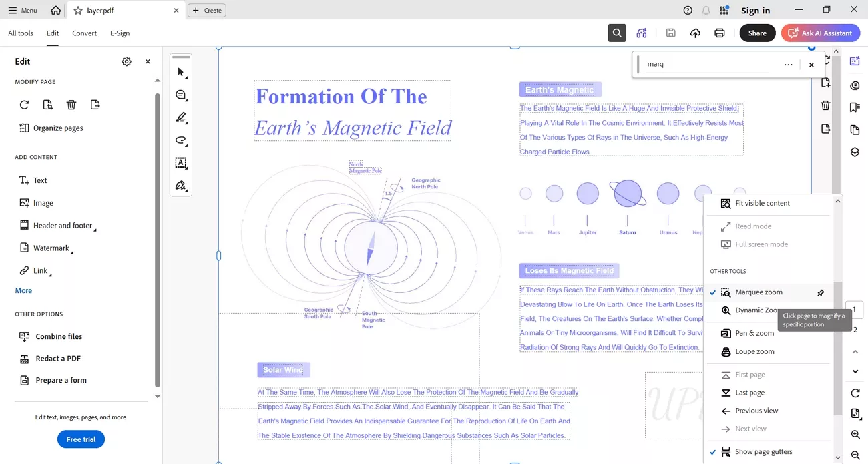868x464 pixels.
Task: Open the add comment tool
Action: click(x=181, y=95)
